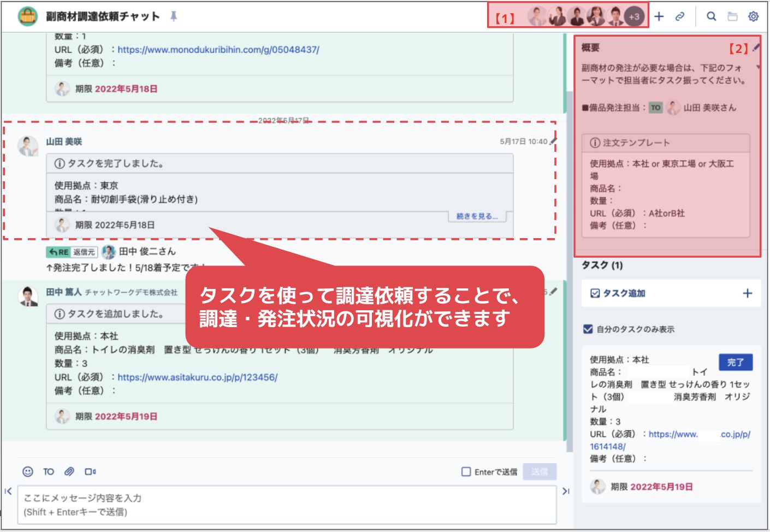Open message search magnifier icon
Screen dimensions: 770x532
711,16
